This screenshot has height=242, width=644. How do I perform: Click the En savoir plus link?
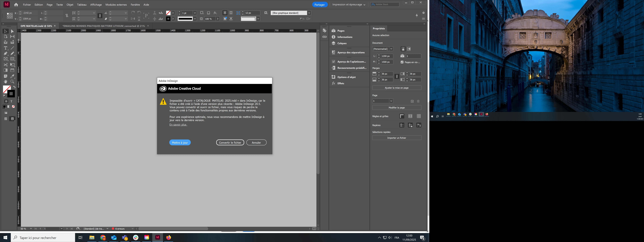(178, 125)
